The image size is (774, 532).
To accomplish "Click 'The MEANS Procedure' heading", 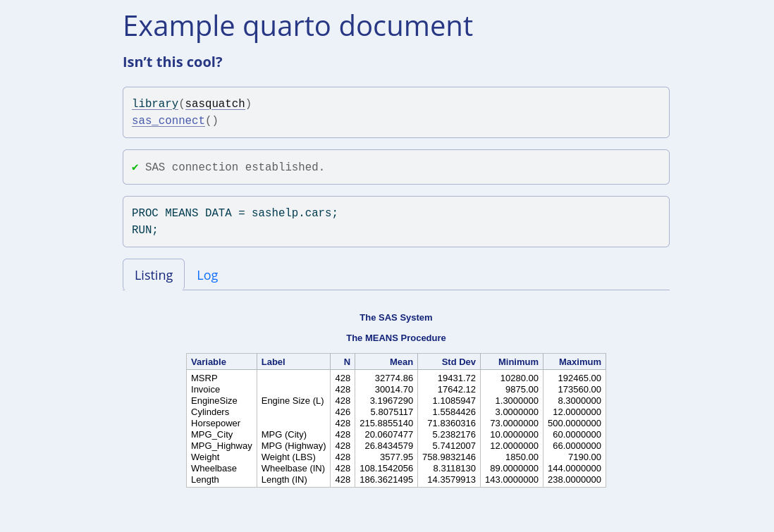I will point(395,338).
